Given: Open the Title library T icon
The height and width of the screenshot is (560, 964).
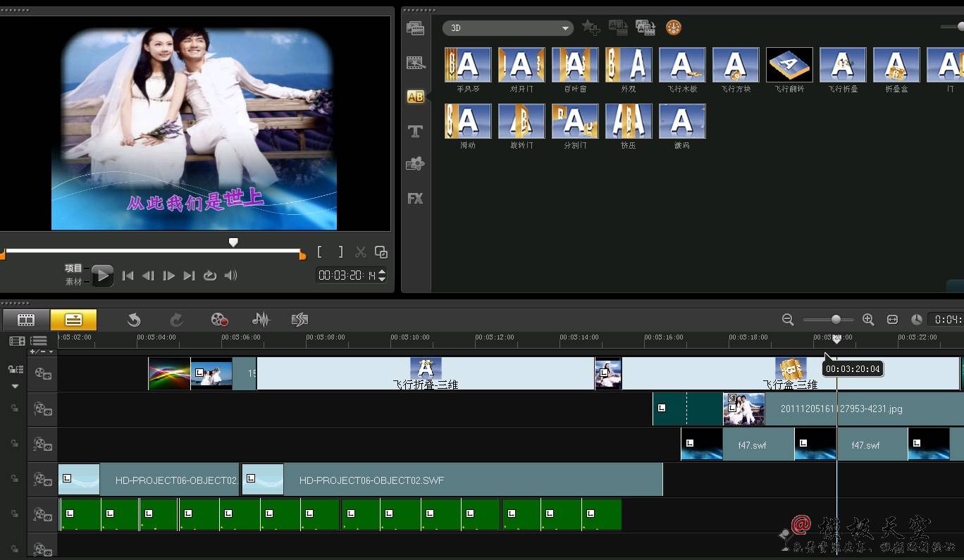Looking at the screenshot, I should tap(416, 131).
